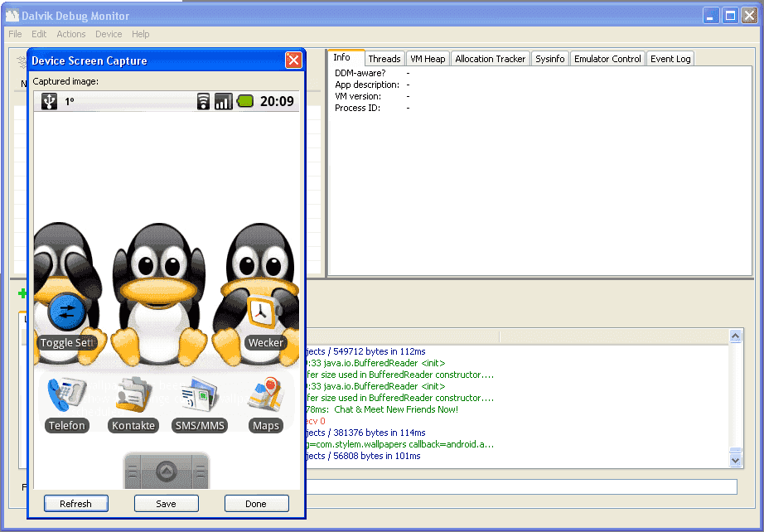This screenshot has width=764, height=532.
Task: Click the 'VM version:' info label
Action: click(358, 96)
